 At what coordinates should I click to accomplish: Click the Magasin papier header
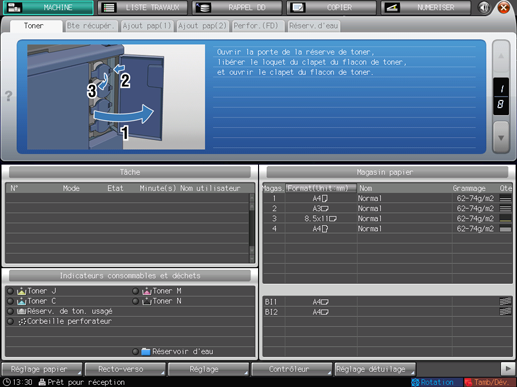(x=387, y=172)
